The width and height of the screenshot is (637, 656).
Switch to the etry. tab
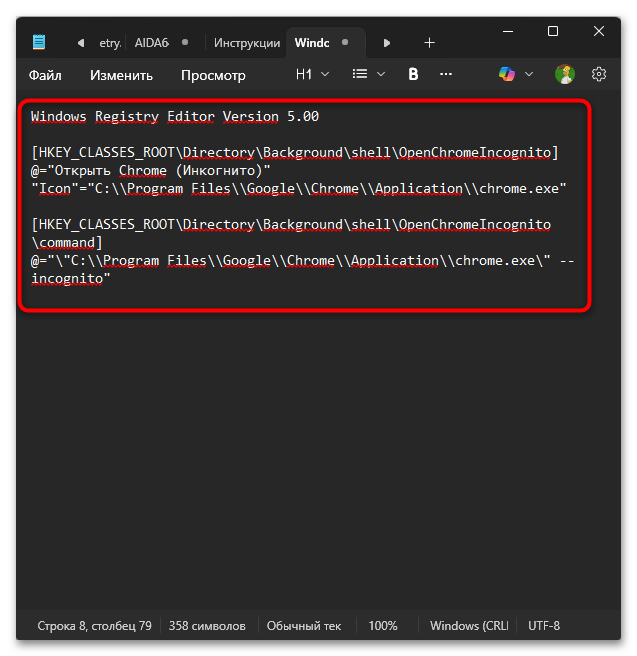pos(110,43)
